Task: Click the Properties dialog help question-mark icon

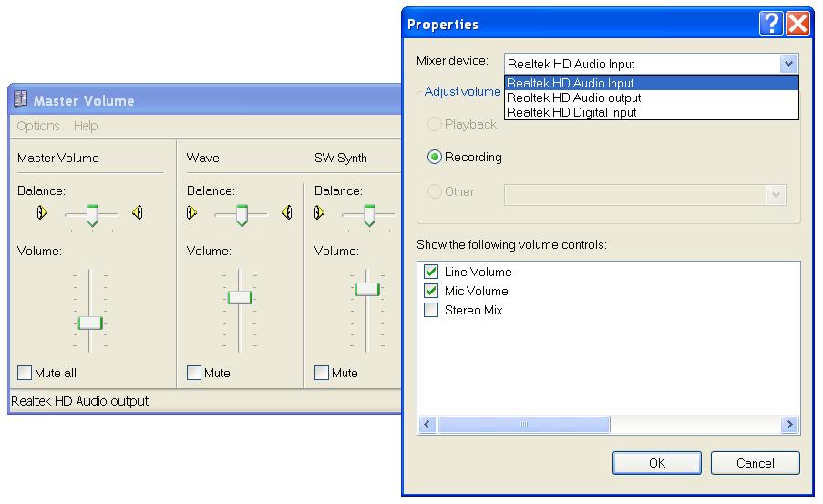Action: [771, 24]
